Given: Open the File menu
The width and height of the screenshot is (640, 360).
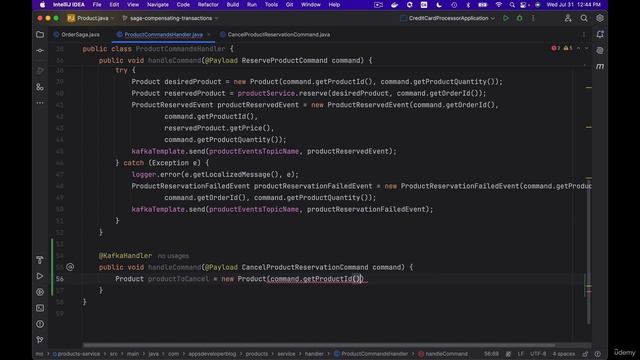Looking at the screenshot, I should [97, 5].
